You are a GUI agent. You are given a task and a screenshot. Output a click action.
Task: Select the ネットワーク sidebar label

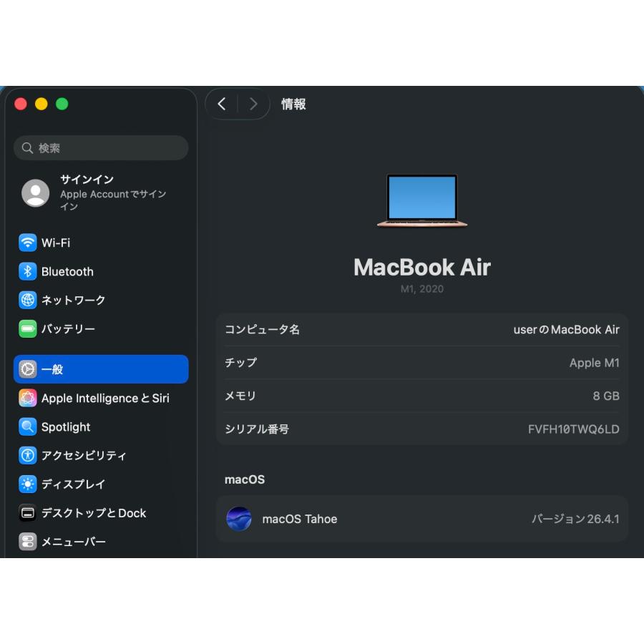coord(73,301)
